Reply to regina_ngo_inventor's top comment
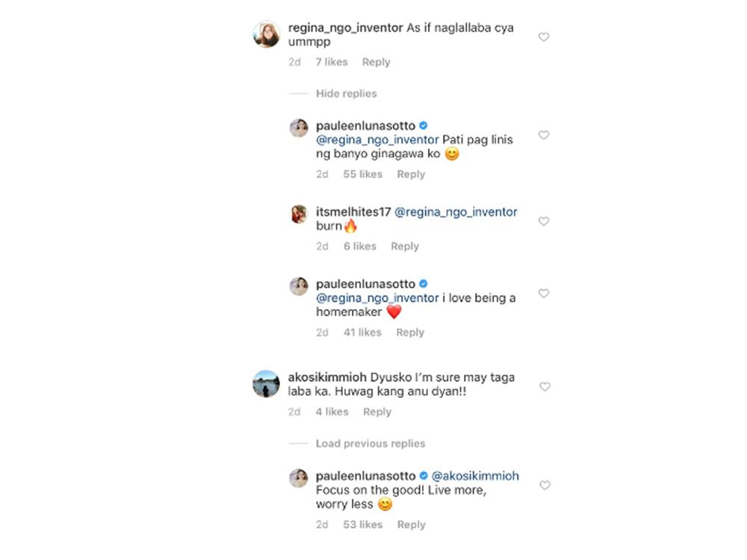The height and width of the screenshot is (560, 747). [376, 62]
